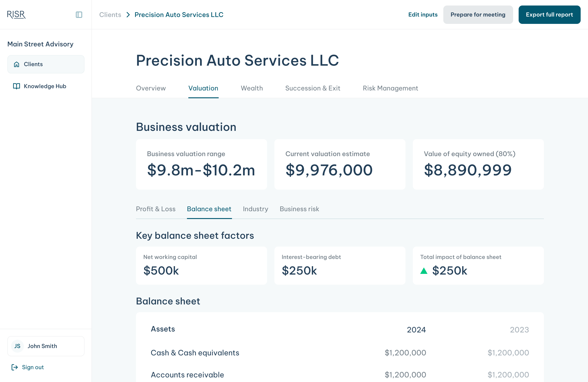
Task: Open Succession & Exit tab
Action: pyautogui.click(x=313, y=88)
